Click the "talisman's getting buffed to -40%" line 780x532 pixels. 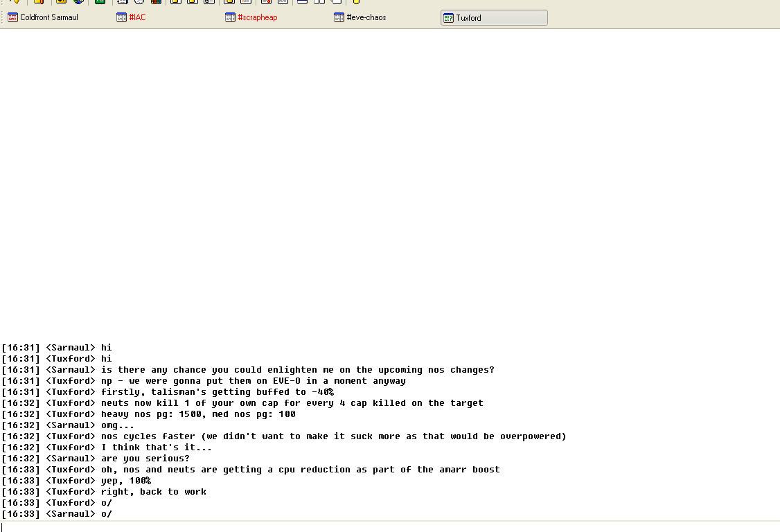coord(168,391)
